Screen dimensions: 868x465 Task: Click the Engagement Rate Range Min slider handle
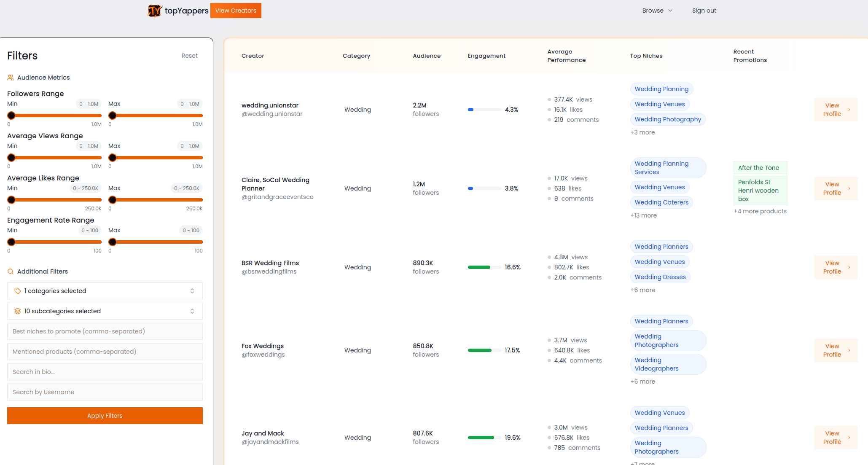click(11, 242)
